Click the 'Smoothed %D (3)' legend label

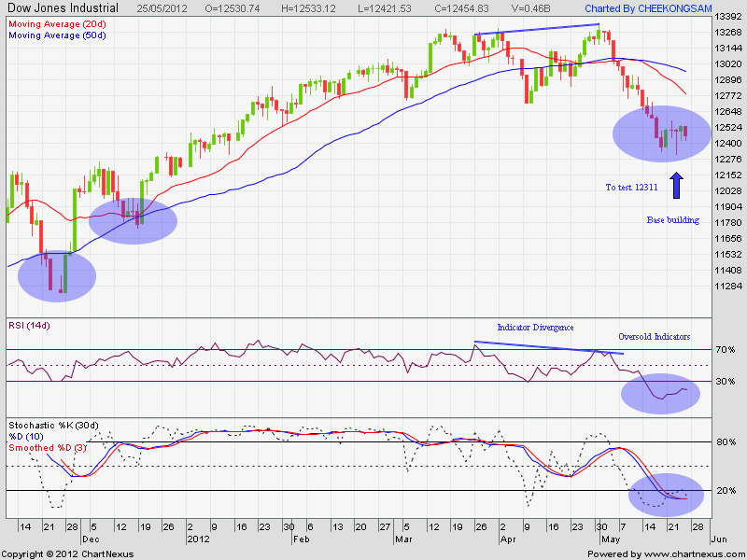[48, 448]
